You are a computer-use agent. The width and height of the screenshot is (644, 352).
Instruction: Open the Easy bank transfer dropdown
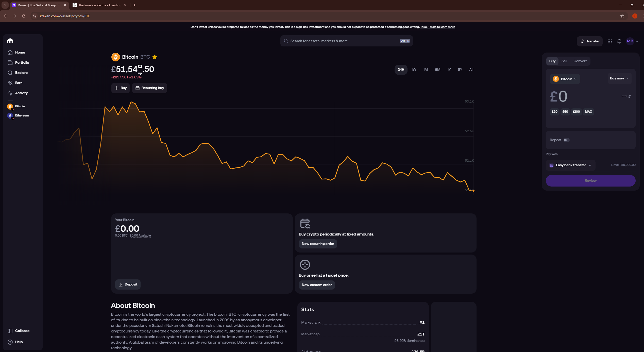[x=571, y=165]
